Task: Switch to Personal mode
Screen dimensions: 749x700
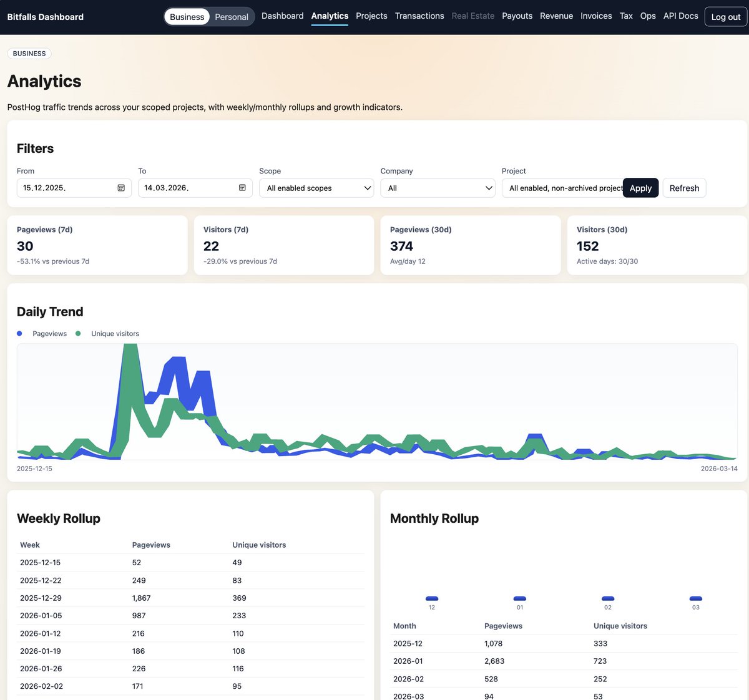Action: coord(232,17)
